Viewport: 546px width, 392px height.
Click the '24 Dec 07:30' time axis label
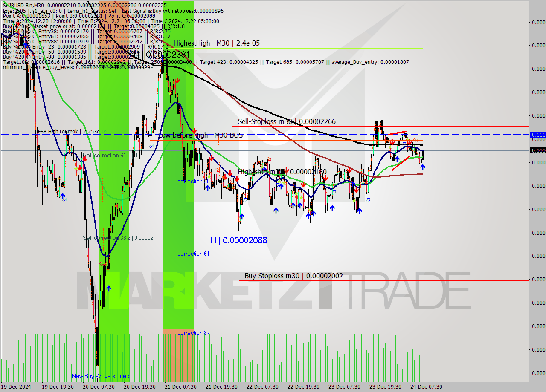(x=426, y=386)
